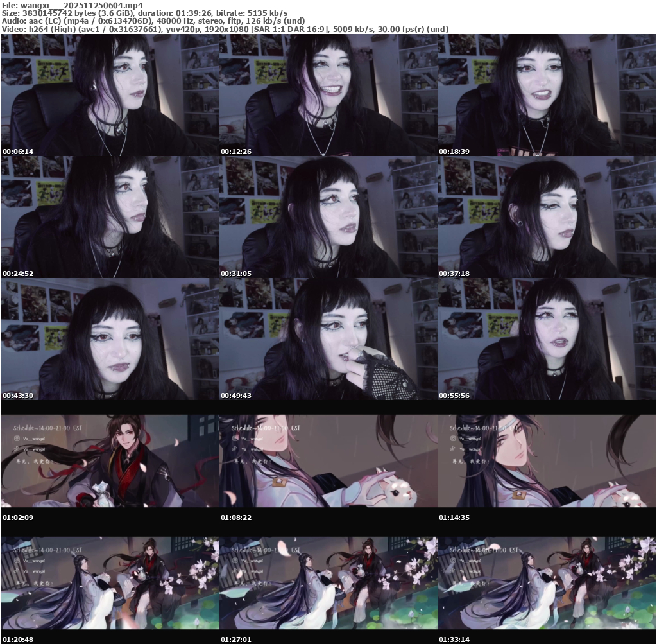Click Schedule text in the 01:33:14 frame
This screenshot has height=644, width=657.
[484, 550]
